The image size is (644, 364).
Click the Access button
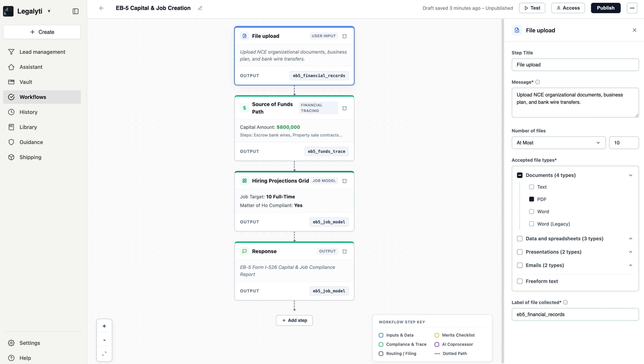click(568, 8)
